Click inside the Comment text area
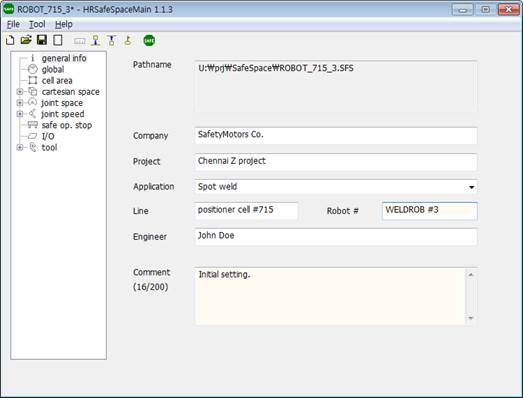This screenshot has height=398, width=523. (x=330, y=296)
